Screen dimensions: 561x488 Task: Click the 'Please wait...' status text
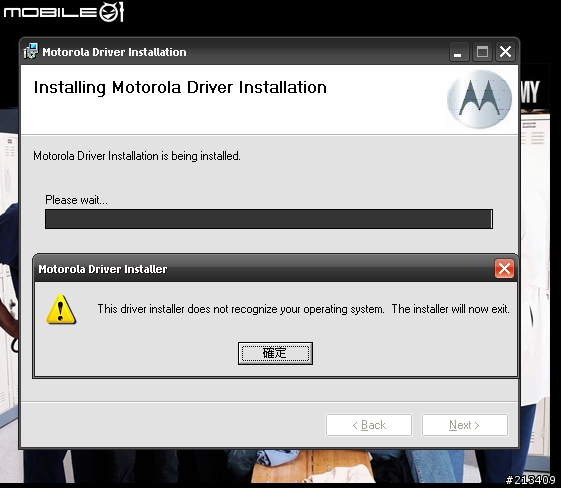pyautogui.click(x=76, y=200)
